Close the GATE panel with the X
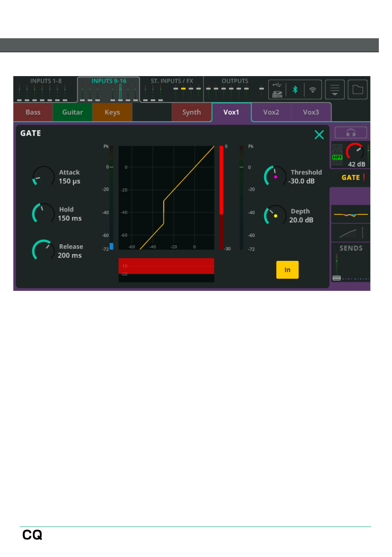 (x=319, y=135)
